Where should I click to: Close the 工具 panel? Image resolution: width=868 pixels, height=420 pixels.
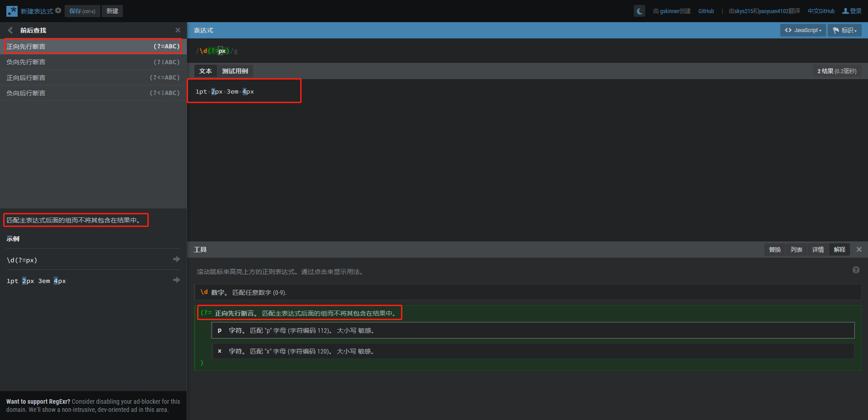[x=859, y=250]
